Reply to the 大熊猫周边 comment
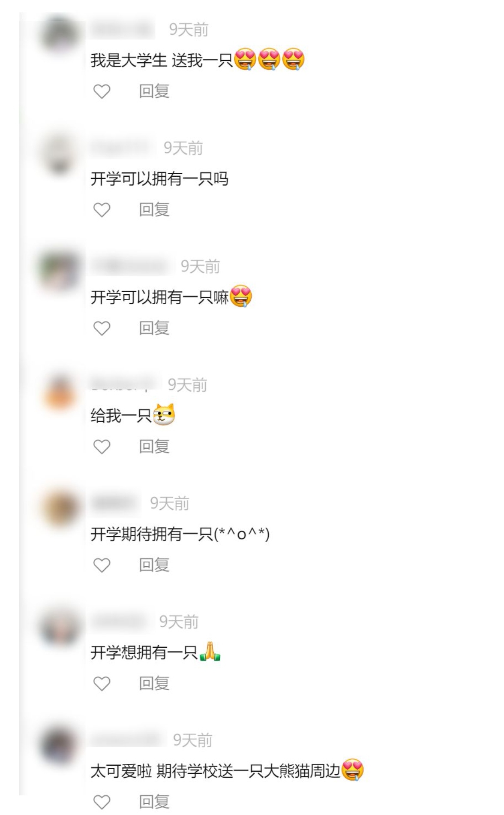Screen dimensions: 504x815 (x=154, y=802)
